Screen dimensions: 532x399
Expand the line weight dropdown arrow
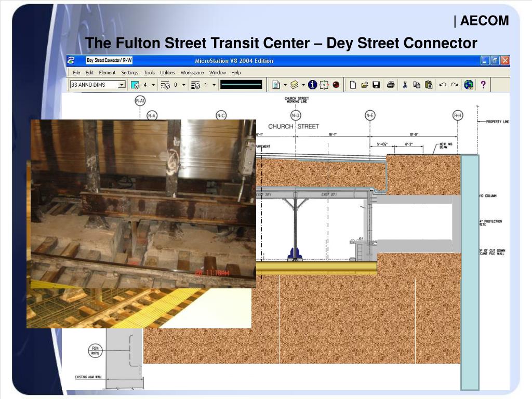tap(214, 85)
